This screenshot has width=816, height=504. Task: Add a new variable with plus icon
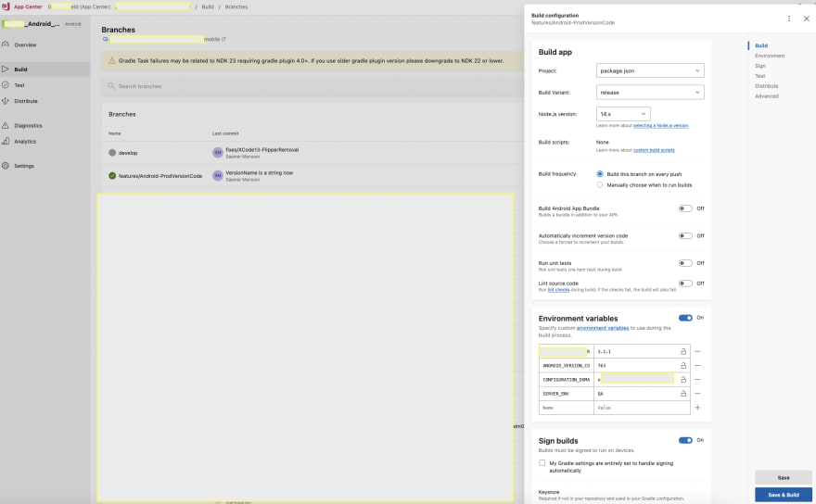[x=697, y=408]
